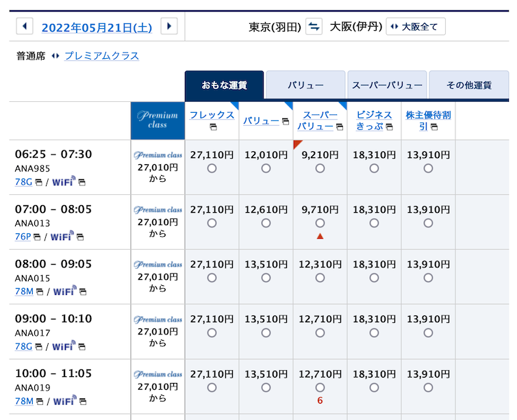
Task: Select 12,610円 バリュー fare for ANA013
Action: click(266, 223)
